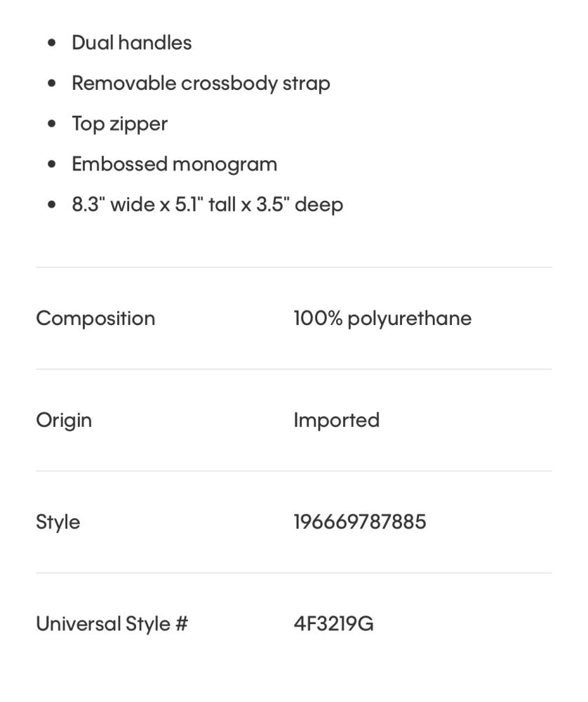Select the 'Imported' origin value
This screenshot has height=702, width=588.
pyautogui.click(x=336, y=420)
